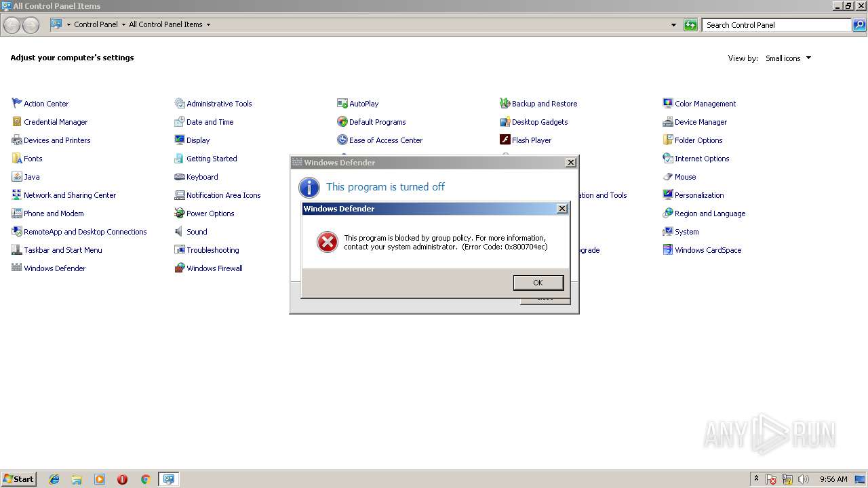Open Taskbar and Start Menu icon
868x488 pixels.
pos(17,249)
